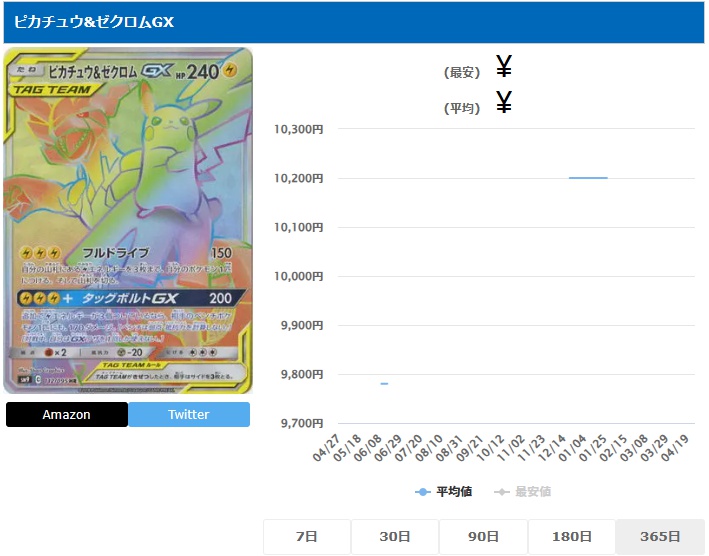709x556 pixels.
Task: Click the Pikachu & Zekrom card image
Action: pyautogui.click(x=128, y=221)
